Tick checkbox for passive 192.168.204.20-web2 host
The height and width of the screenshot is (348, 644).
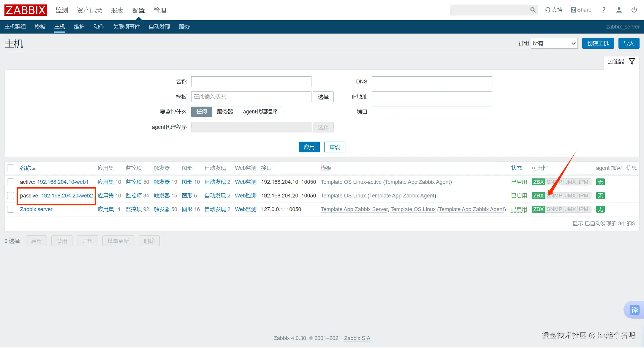[x=11, y=196]
